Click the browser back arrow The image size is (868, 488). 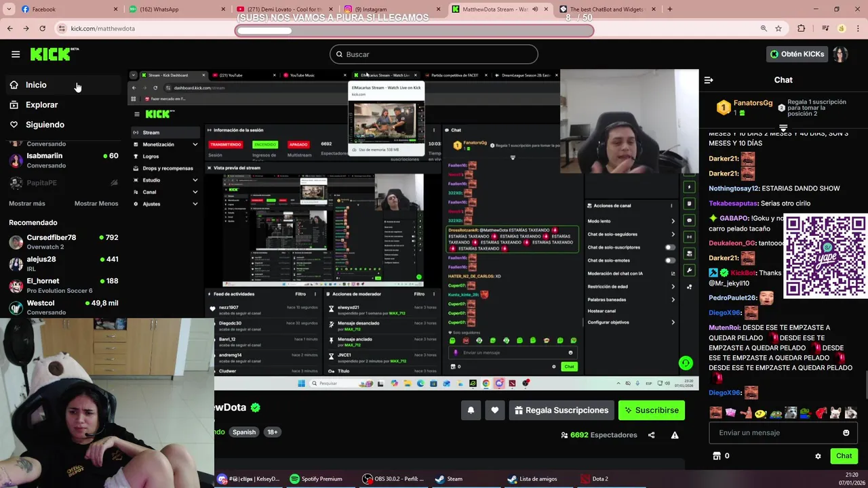click(x=9, y=28)
